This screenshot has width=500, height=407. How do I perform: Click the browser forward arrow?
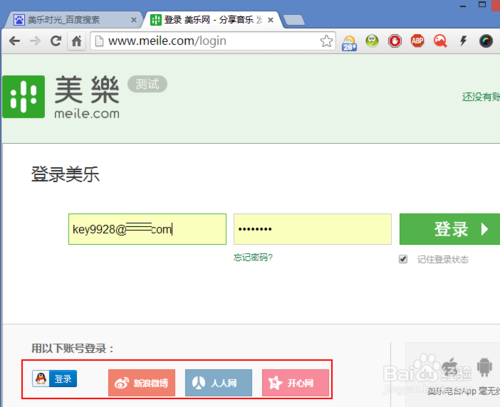click(35, 41)
